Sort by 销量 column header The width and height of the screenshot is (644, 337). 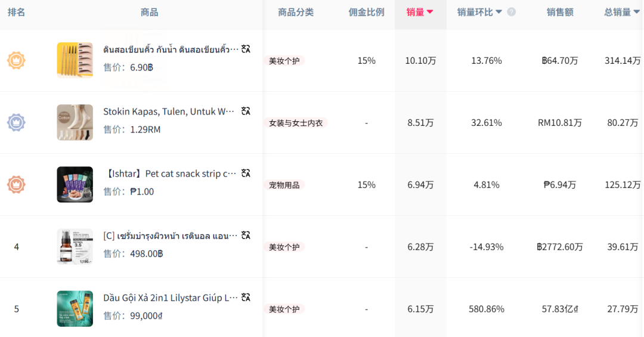click(420, 12)
